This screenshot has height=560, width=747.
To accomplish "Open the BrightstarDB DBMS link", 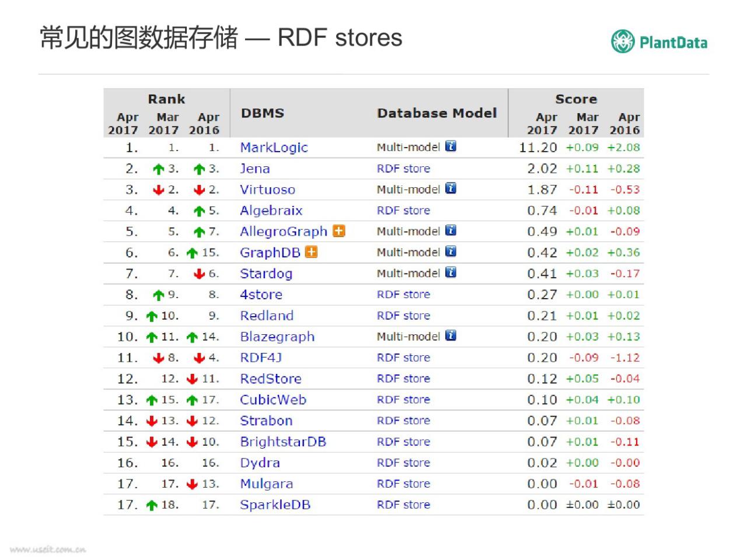I will [x=283, y=442].
